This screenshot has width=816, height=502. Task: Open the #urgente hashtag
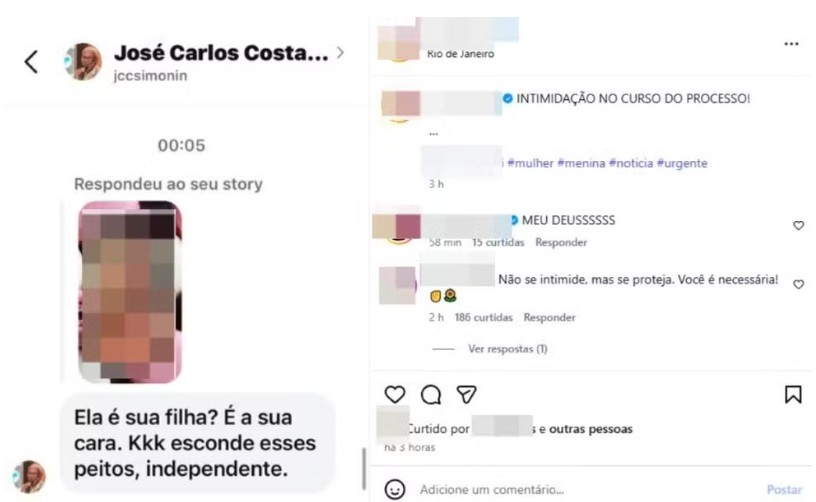(682, 163)
